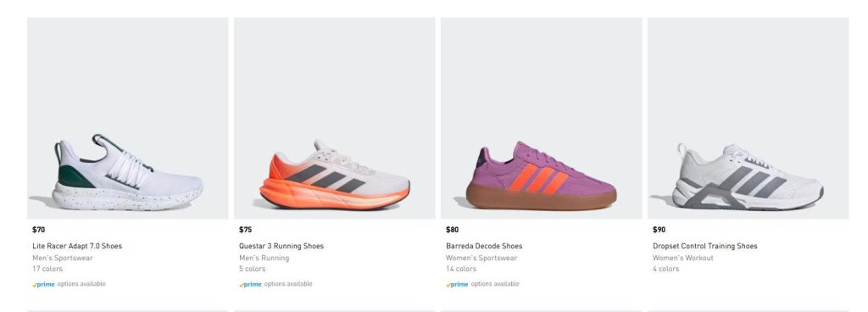Open the Dropset Control Training shoe image
The image size is (868, 312).
[748, 118]
